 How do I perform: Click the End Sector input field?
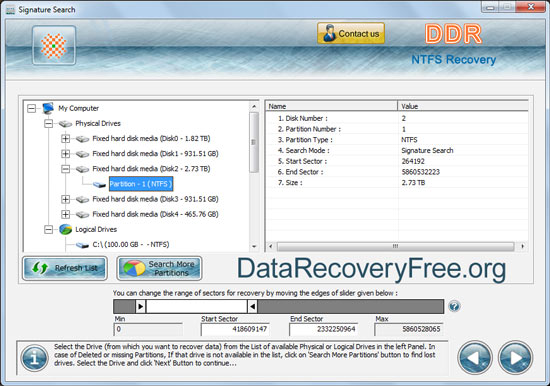click(323, 329)
